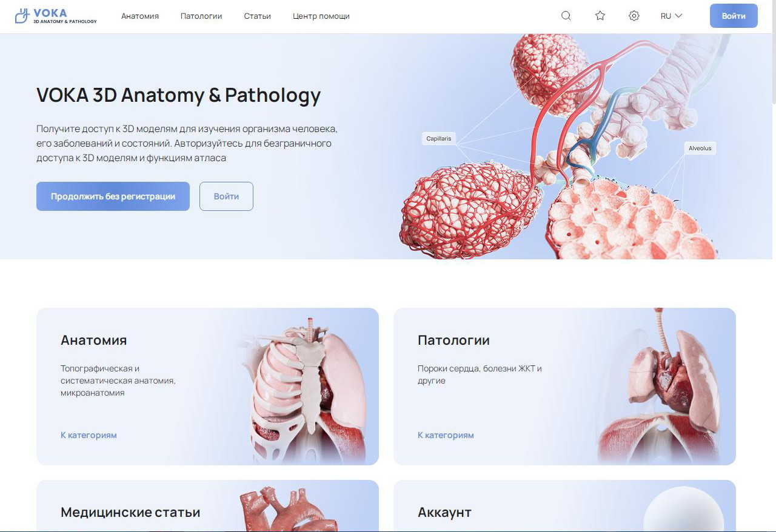
Task: Open the Медицинские статьи card
Action: 207,506
